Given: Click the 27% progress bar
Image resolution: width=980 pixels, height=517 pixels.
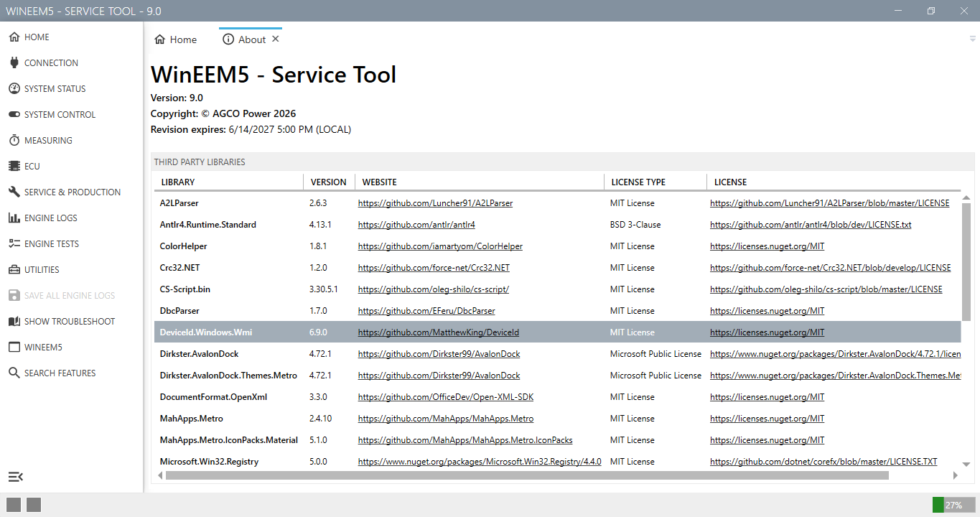Looking at the screenshot, I should point(953,505).
